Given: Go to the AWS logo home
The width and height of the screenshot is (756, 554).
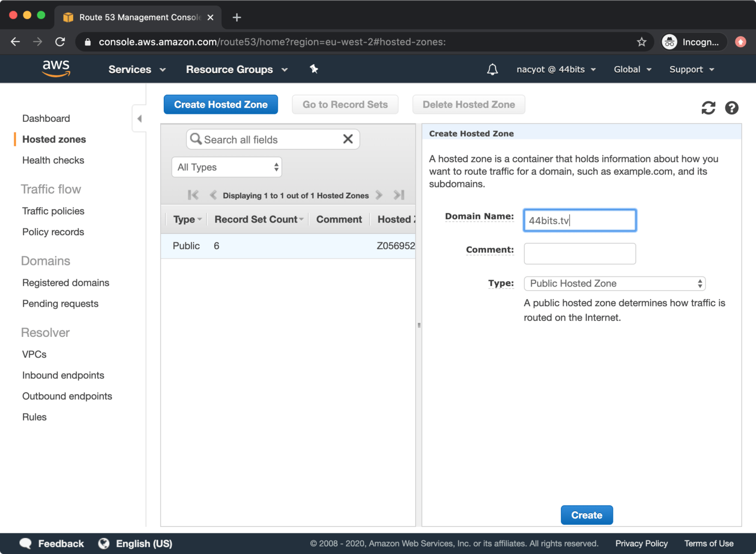Looking at the screenshot, I should [x=56, y=68].
